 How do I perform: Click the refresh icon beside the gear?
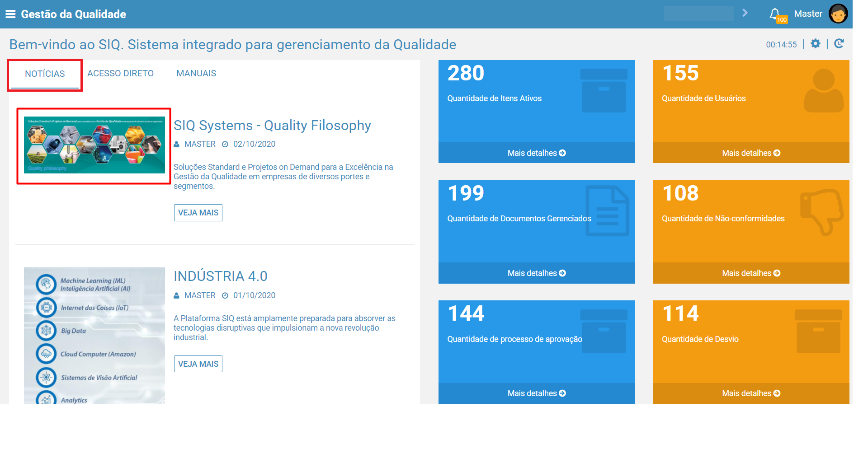pos(839,44)
